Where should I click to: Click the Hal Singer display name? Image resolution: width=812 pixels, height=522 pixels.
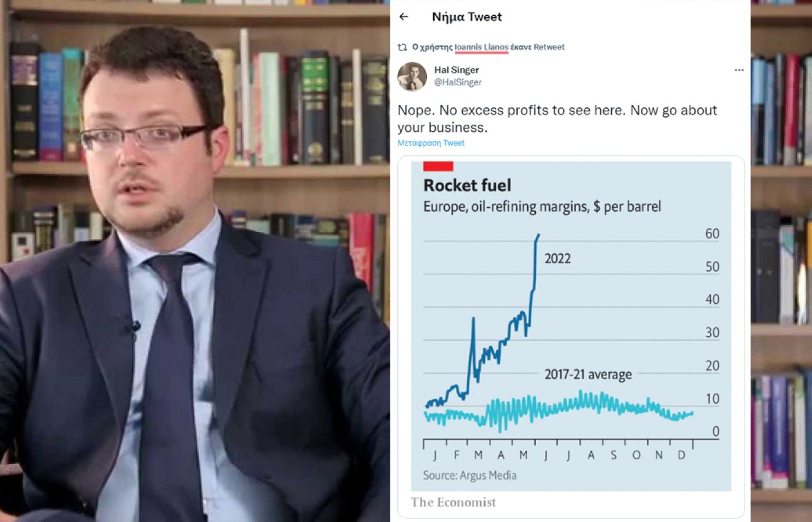pyautogui.click(x=456, y=70)
